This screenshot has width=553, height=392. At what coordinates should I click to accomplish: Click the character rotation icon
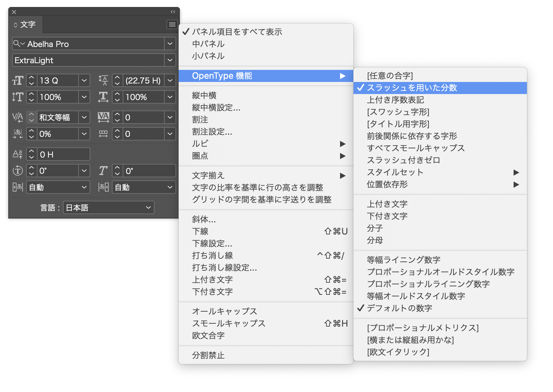pos(18,171)
